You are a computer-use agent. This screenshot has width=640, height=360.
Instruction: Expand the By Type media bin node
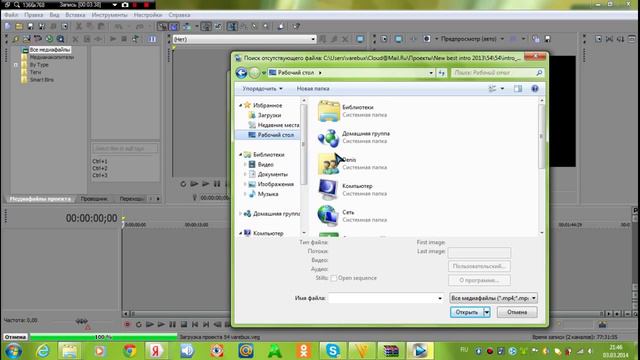click(16, 65)
